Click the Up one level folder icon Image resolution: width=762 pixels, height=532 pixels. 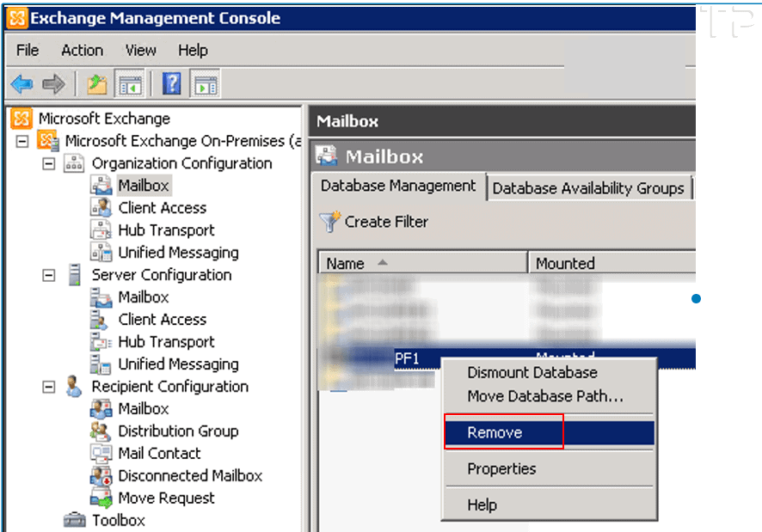pyautogui.click(x=96, y=84)
